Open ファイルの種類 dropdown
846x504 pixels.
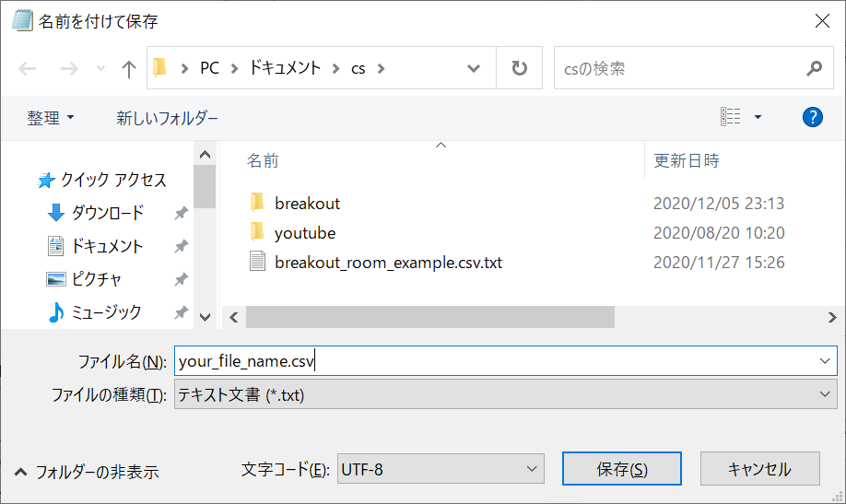(x=506, y=394)
